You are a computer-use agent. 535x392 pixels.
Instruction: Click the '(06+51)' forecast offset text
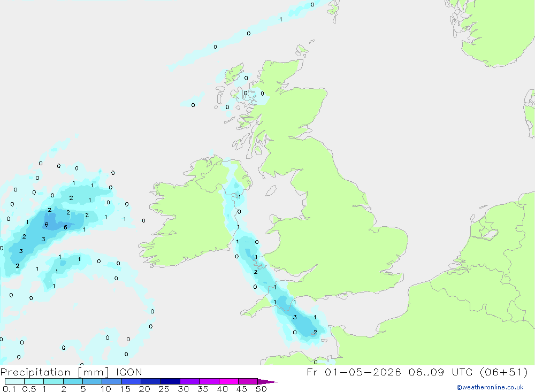(503, 372)
